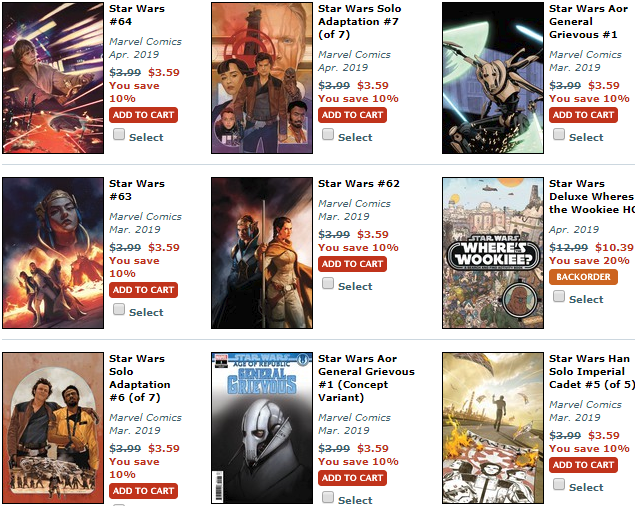Tick Select checkbox for Star Wars #64
Viewport: 635px width, 506px height.
119,134
